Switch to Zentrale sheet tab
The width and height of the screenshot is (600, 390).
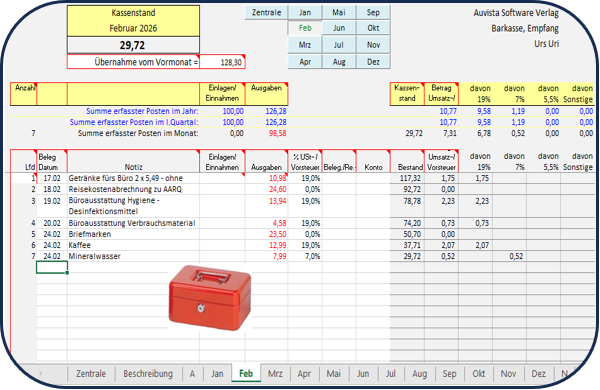91,374
